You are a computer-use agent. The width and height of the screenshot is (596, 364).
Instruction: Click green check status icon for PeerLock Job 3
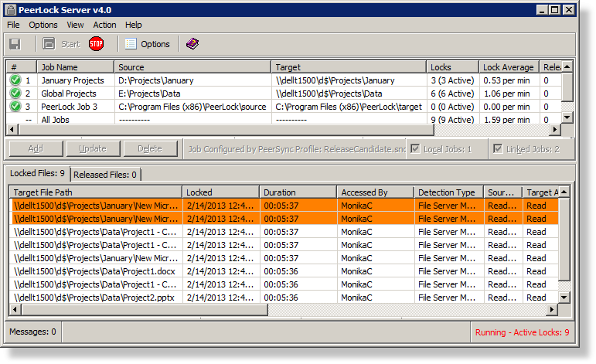[15, 107]
